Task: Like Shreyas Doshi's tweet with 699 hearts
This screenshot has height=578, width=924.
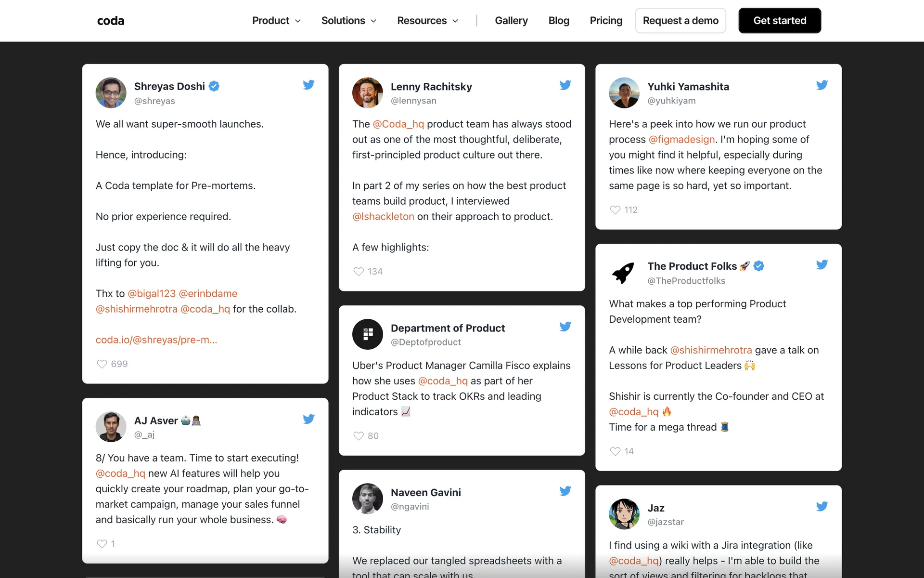Action: [x=102, y=364]
